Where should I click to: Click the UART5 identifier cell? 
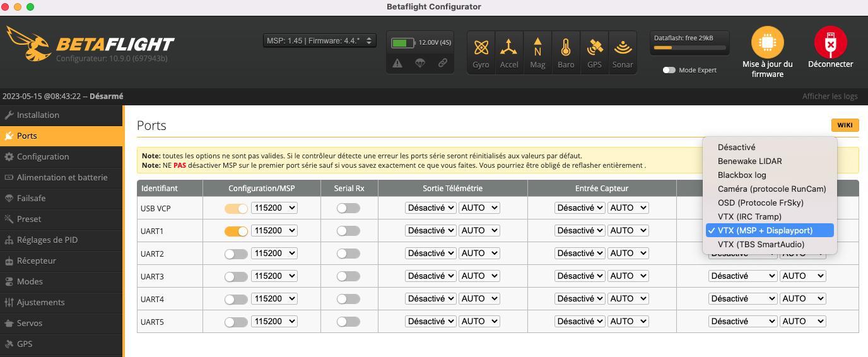point(170,322)
